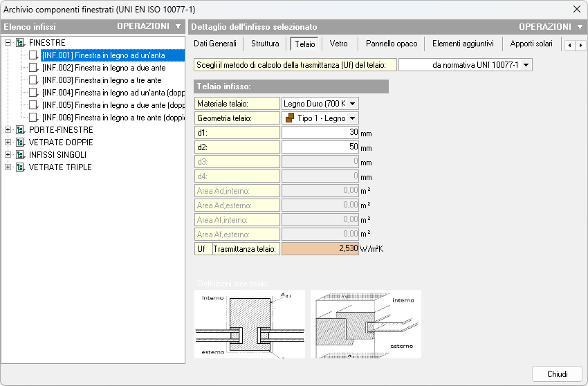Select INF.003 Finestra in legno a tre ante
Screen dimensions: 588x386
101,80
